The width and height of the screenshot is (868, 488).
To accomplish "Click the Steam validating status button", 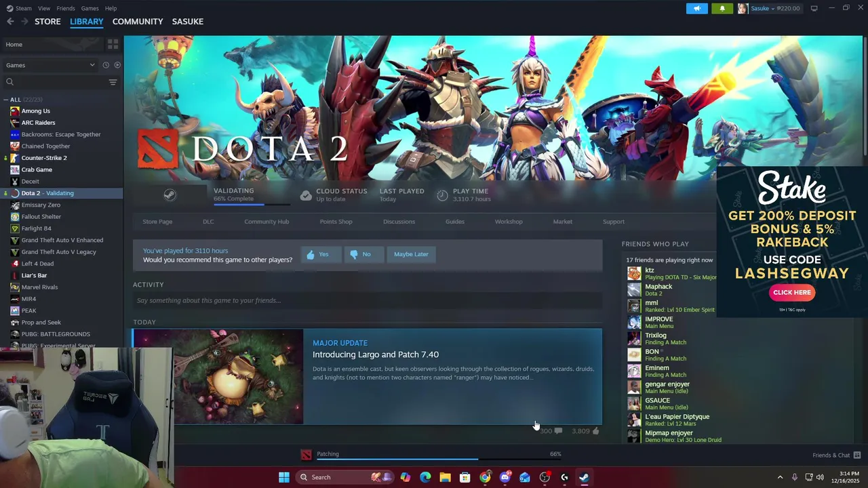I will pyautogui.click(x=170, y=195).
